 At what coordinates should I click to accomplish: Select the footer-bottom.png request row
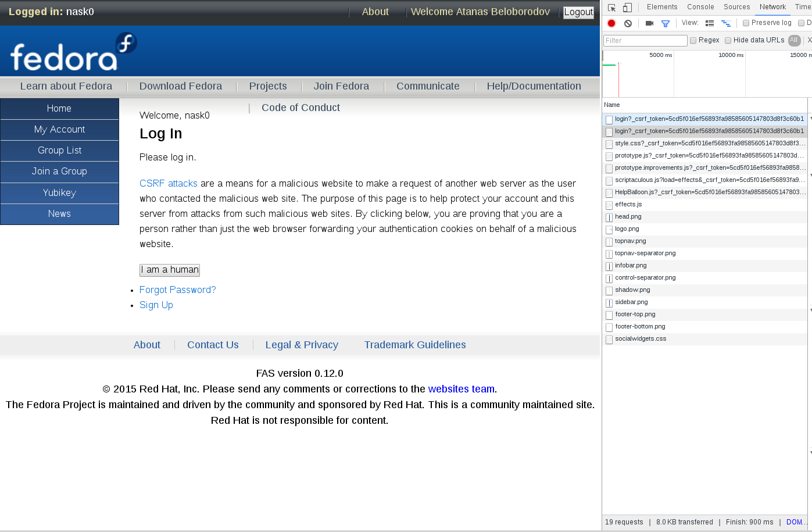(x=705, y=327)
